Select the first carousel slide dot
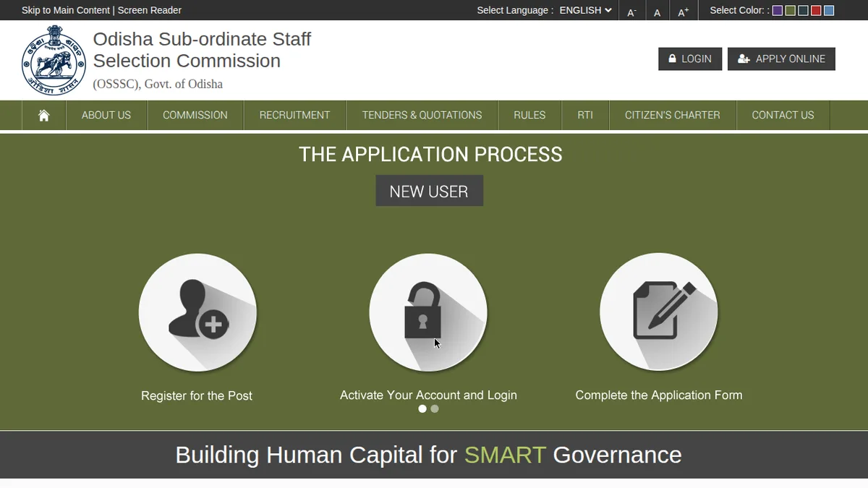The height and width of the screenshot is (488, 868). 422,408
